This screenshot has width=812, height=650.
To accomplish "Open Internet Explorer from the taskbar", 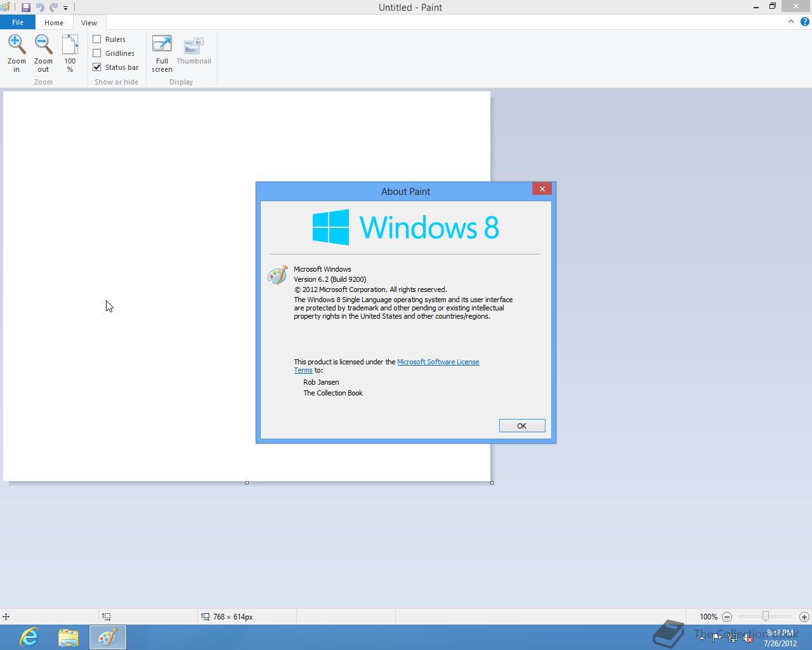I will click(x=29, y=637).
